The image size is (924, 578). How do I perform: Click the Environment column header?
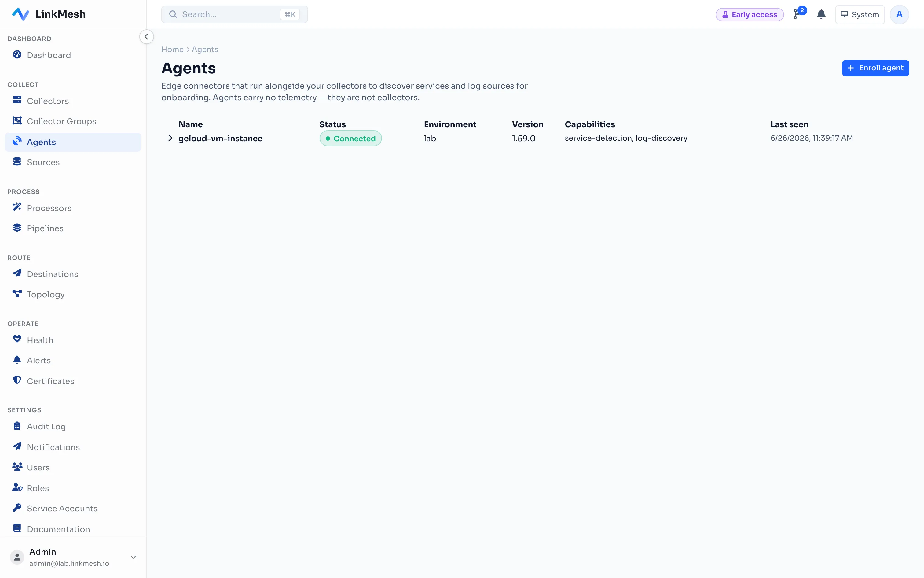pos(450,124)
